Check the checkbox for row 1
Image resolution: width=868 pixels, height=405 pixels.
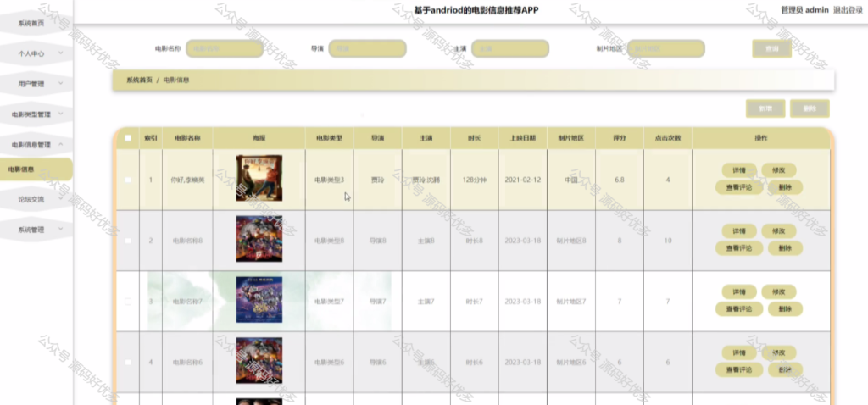(x=128, y=180)
